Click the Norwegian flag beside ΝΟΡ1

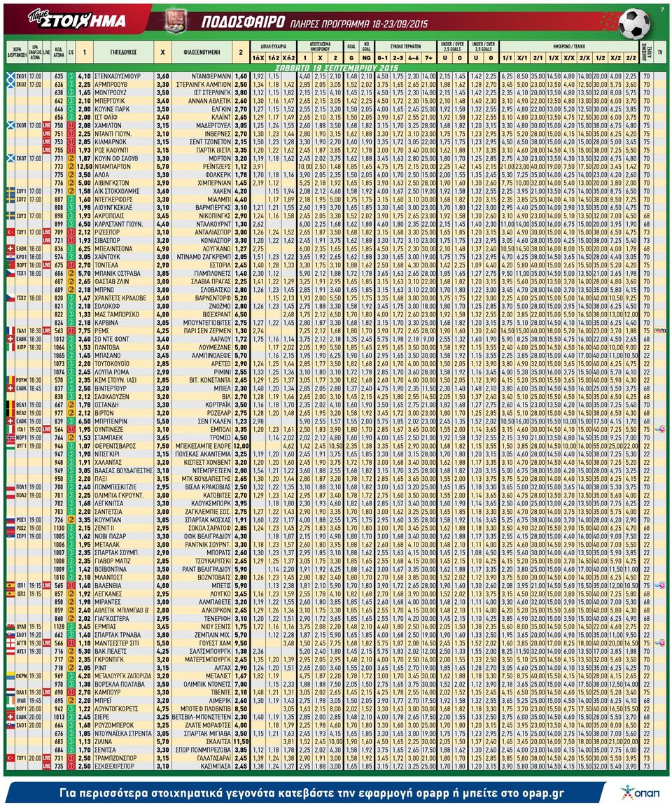[x=10, y=437]
